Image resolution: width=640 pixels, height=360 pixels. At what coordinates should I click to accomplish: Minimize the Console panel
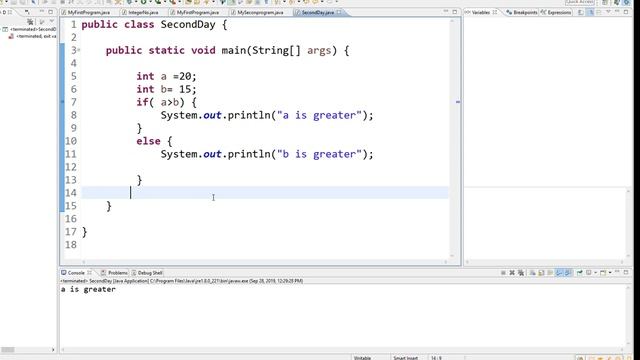tap(617, 272)
